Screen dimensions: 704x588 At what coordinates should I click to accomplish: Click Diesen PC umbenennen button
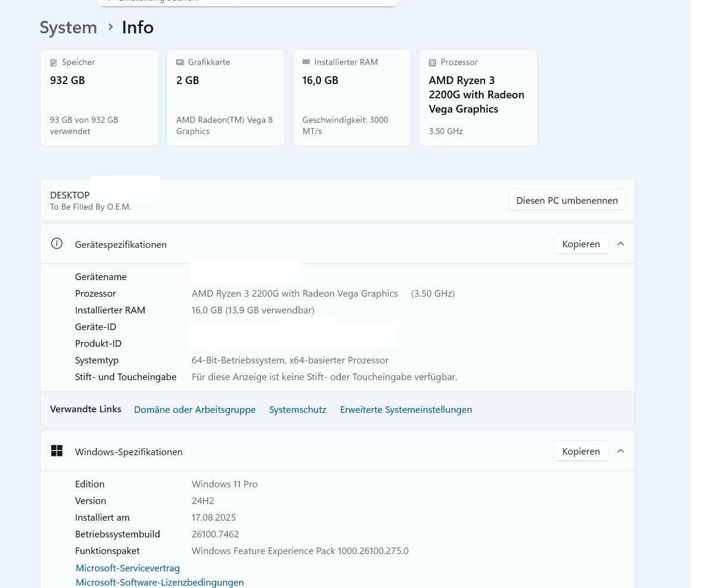pyautogui.click(x=567, y=200)
